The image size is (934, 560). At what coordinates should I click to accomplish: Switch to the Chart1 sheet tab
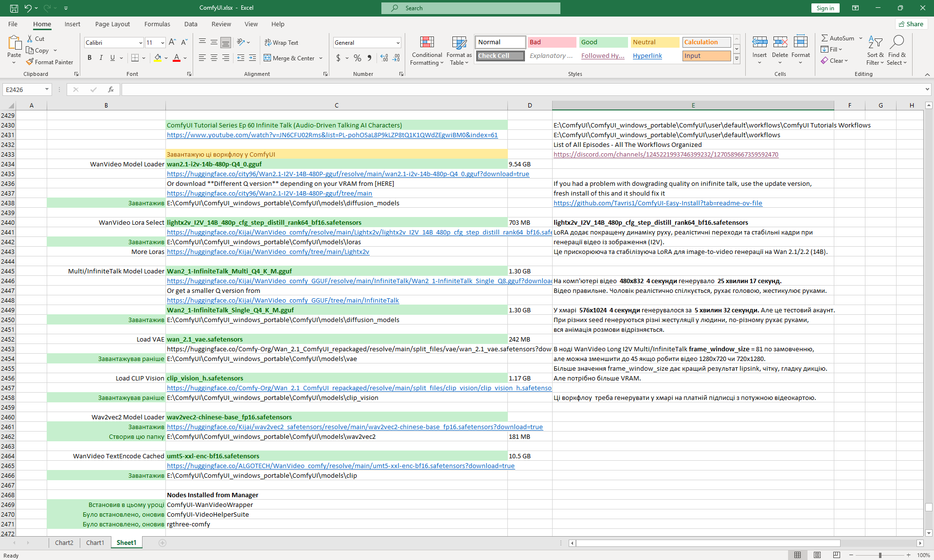[95, 542]
